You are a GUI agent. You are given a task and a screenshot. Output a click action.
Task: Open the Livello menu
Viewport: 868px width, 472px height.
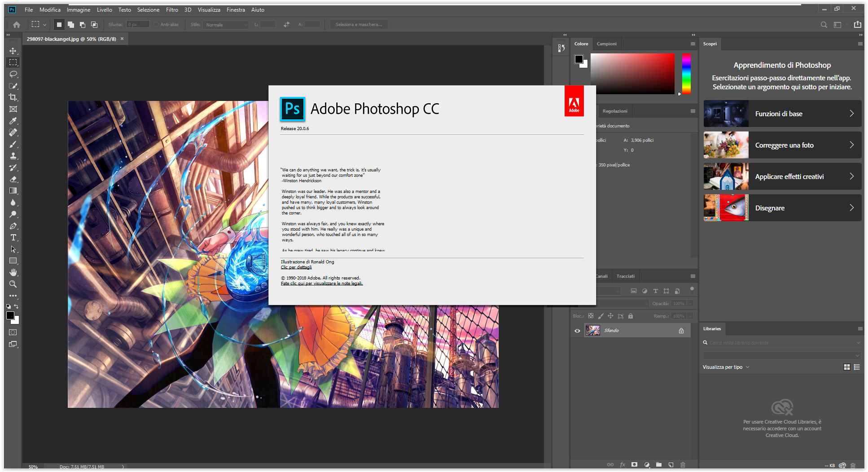pos(105,10)
